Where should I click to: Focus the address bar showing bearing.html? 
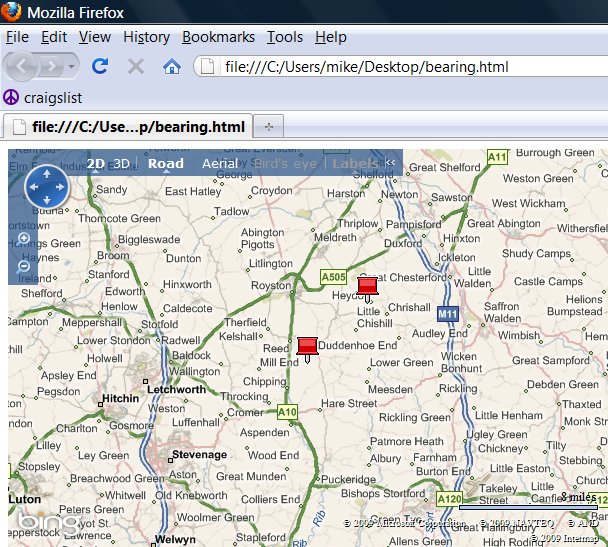403,67
